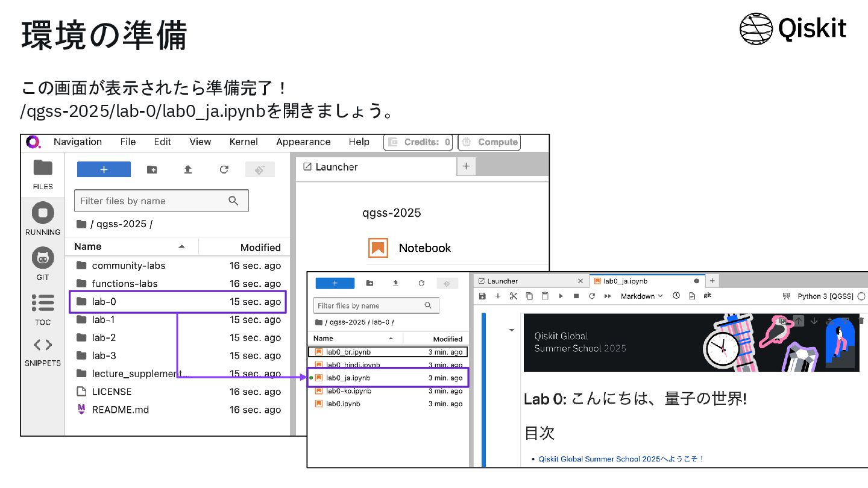868x488 pixels.
Task: Click new folder icon above lab-0 file list
Action: point(370,283)
